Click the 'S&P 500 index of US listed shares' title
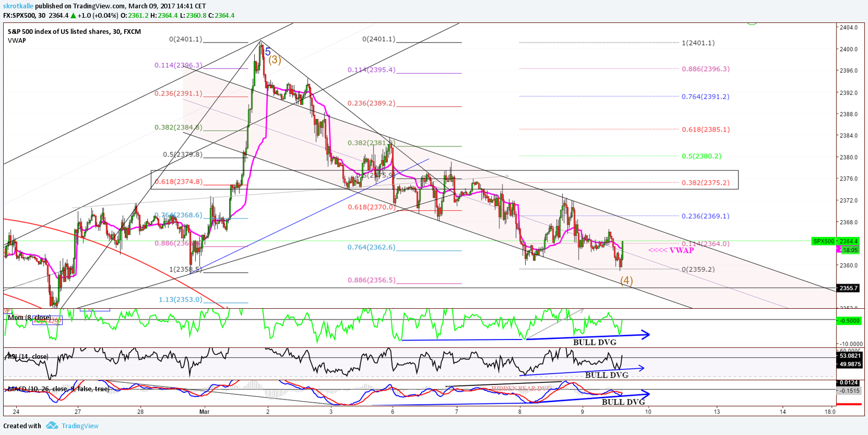868x435 pixels. coord(58,31)
